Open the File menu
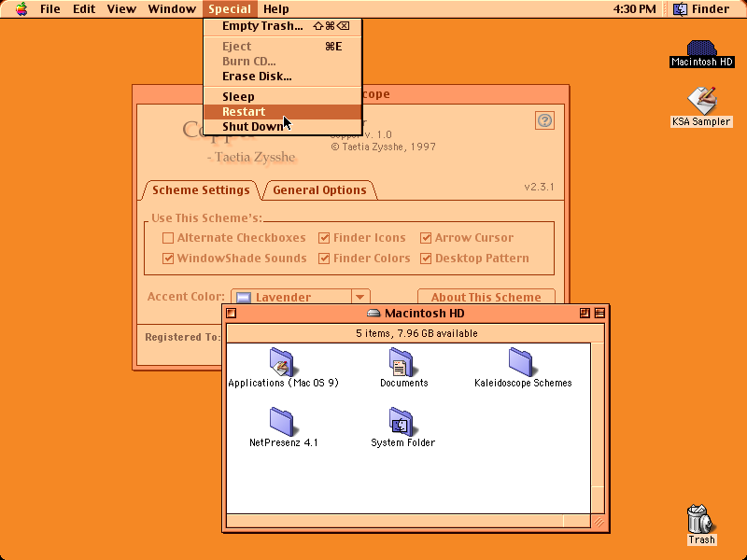This screenshot has width=747, height=560. click(50, 9)
